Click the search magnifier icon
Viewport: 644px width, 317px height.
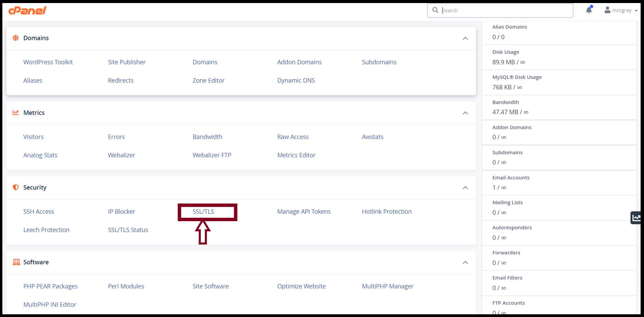(x=435, y=10)
